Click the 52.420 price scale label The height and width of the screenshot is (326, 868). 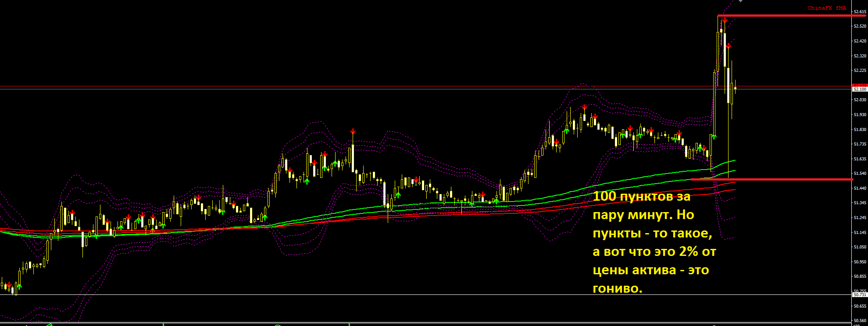860,41
